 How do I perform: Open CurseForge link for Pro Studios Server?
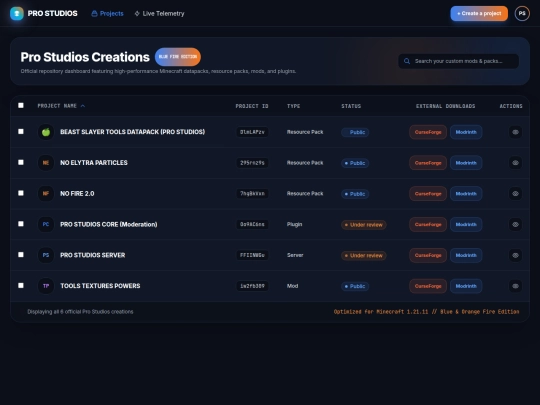[428, 256]
